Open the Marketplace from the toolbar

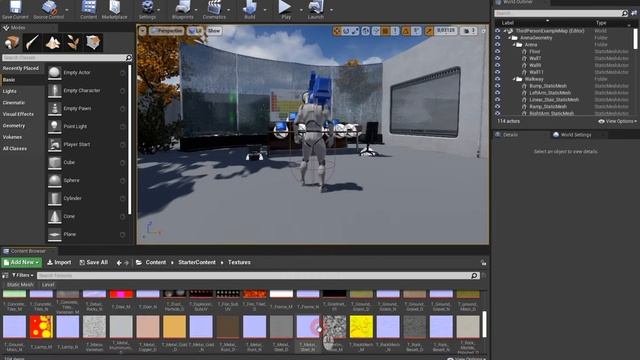coord(114,8)
